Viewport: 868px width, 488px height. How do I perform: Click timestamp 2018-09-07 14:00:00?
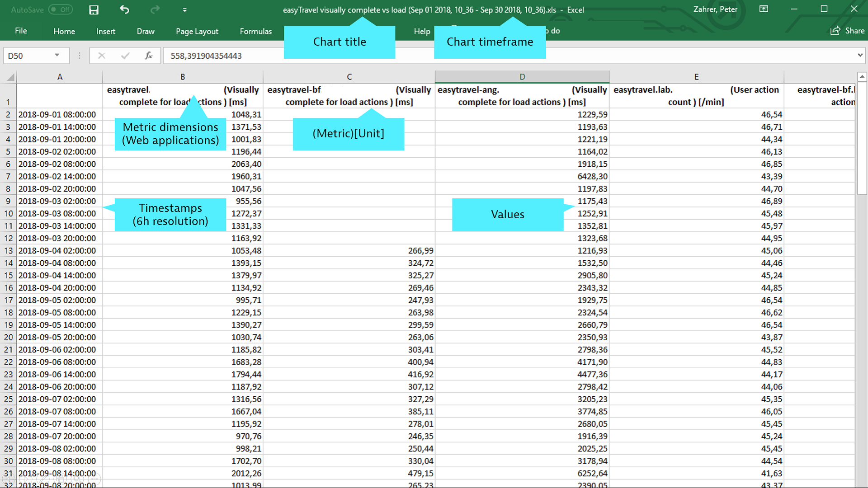60,424
